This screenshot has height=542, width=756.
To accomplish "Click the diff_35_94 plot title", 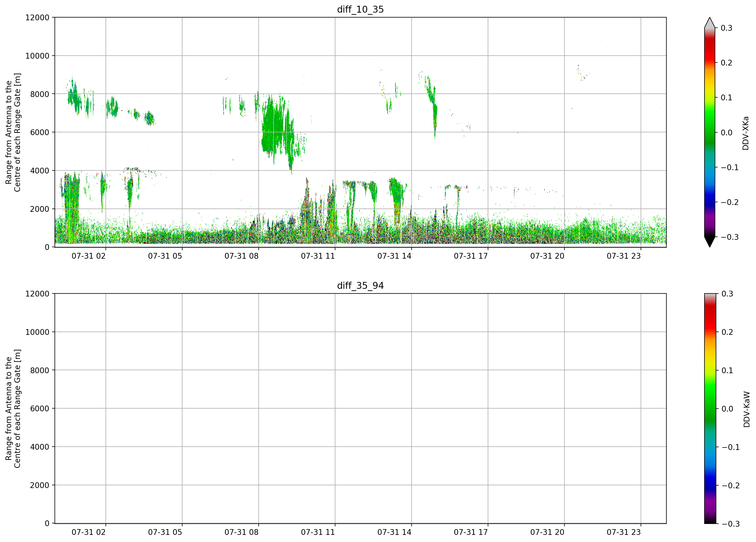I will pyautogui.click(x=360, y=286).
